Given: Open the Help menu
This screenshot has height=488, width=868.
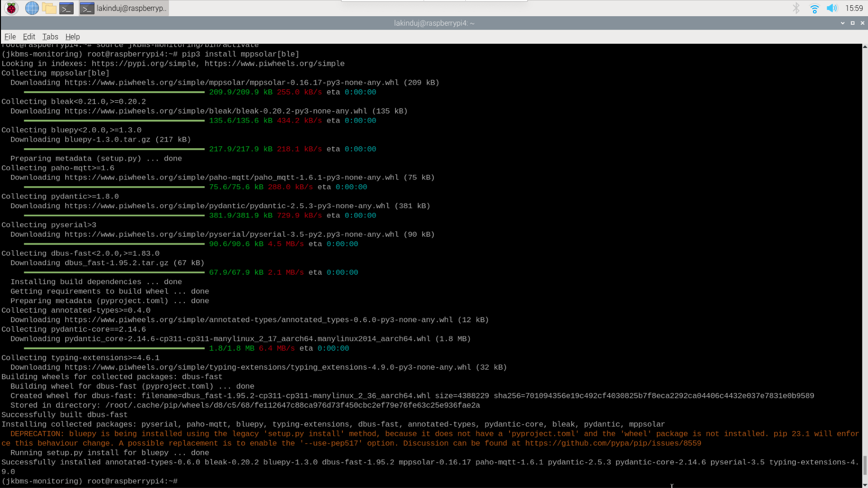Looking at the screenshot, I should pyautogui.click(x=72, y=37).
